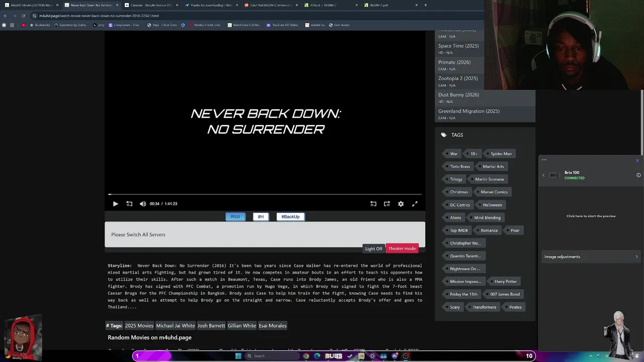
Task: Switch to the B650M-C.pdf tab
Action: [390, 5]
